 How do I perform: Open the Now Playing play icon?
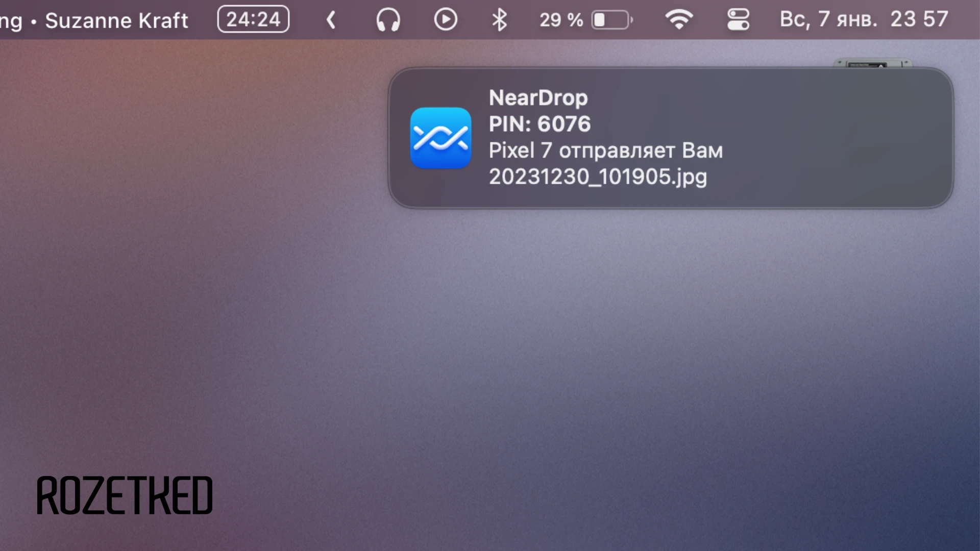pos(446,20)
